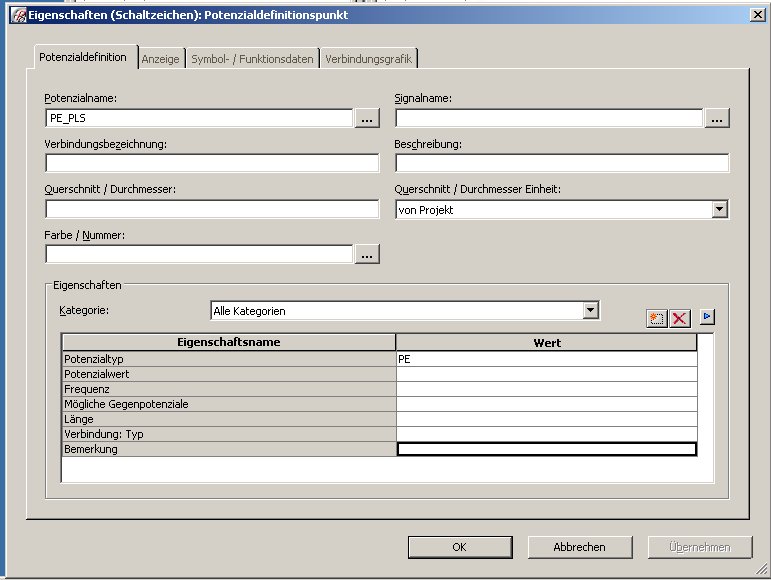Select the Verbindungsgrafik tab
This screenshot has width=771, height=580.
[x=369, y=59]
